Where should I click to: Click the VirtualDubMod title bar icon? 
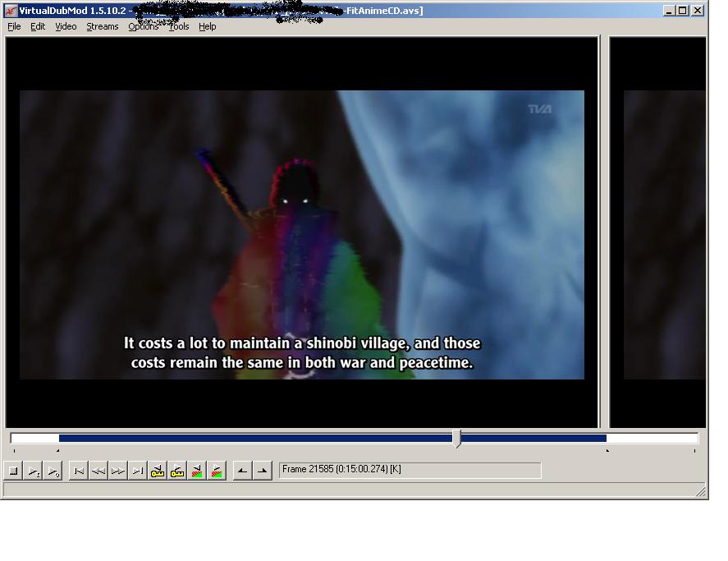(x=10, y=11)
